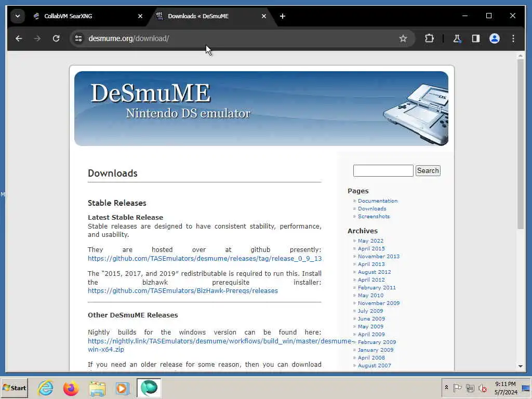This screenshot has height=399, width=532.
Task: Bookmark this page with the star icon
Action: tap(403, 38)
